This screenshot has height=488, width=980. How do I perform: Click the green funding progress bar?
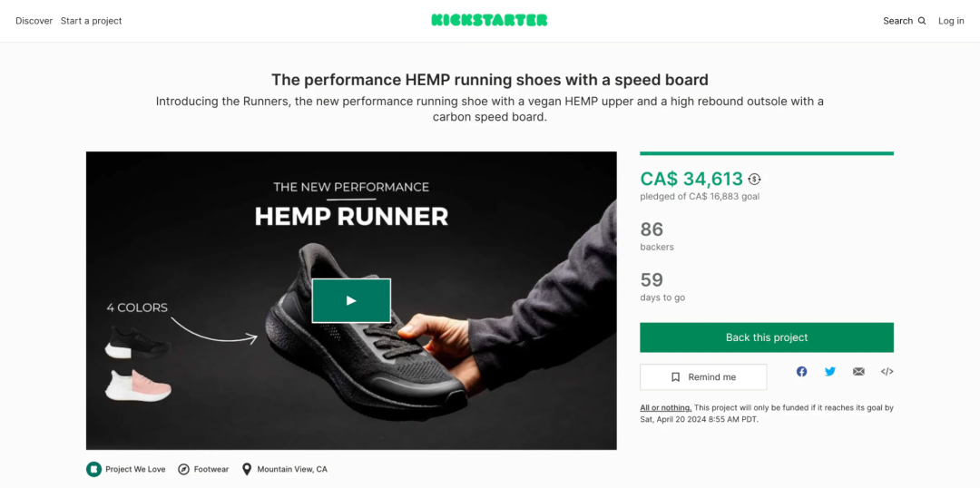[x=767, y=153]
